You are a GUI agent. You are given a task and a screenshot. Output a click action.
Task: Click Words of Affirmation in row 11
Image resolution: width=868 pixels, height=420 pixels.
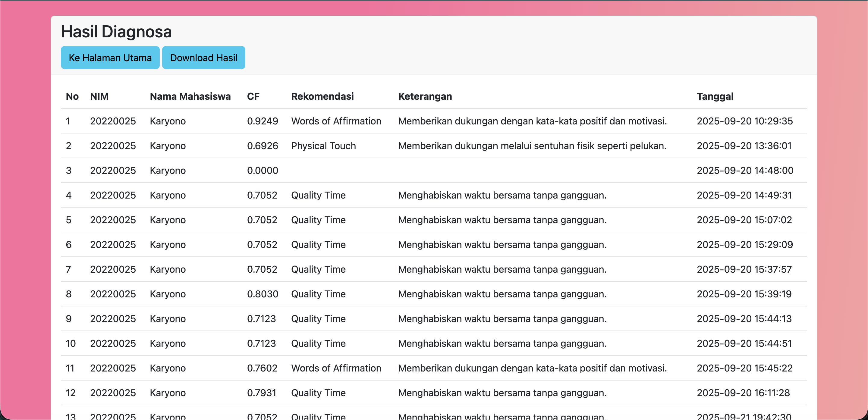336,368
